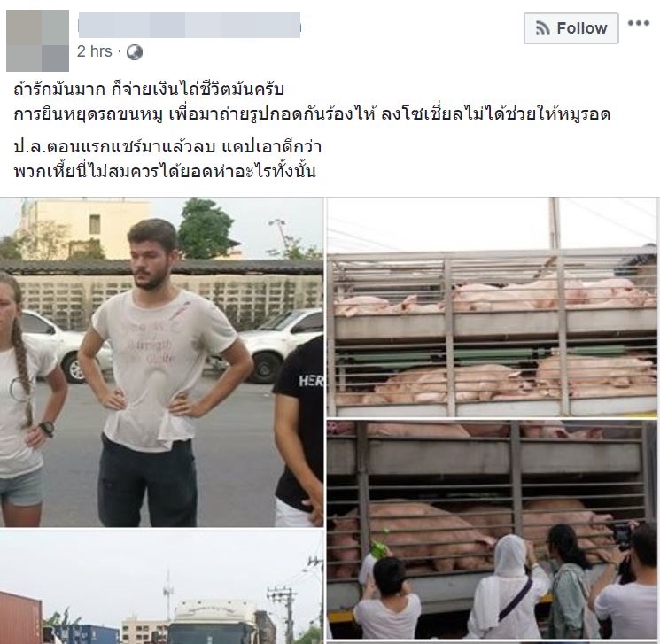Click the camera held up to truck
The height and width of the screenshot is (644, 660).
621,535
